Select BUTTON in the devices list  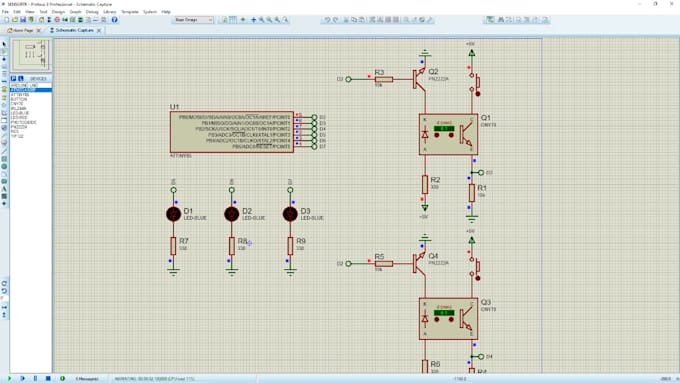19,99
